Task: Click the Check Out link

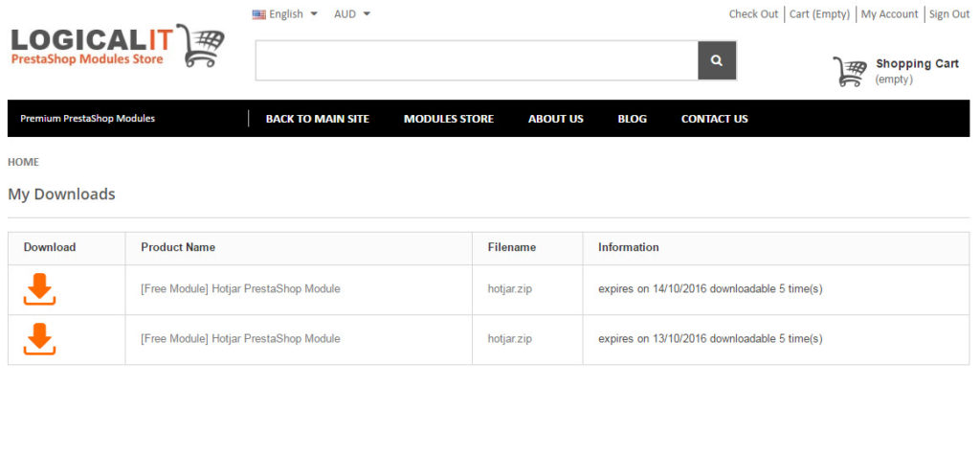Action: [x=753, y=14]
